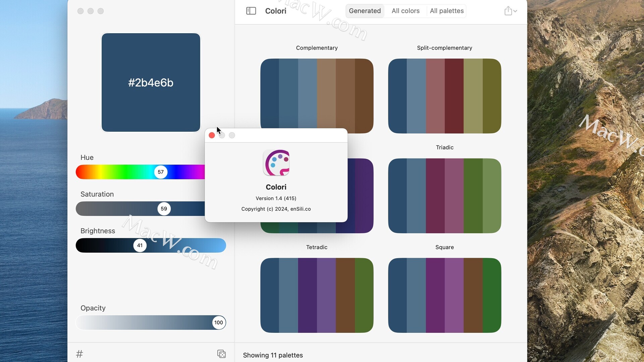
Task: Select the Square palette
Action: coord(444,295)
